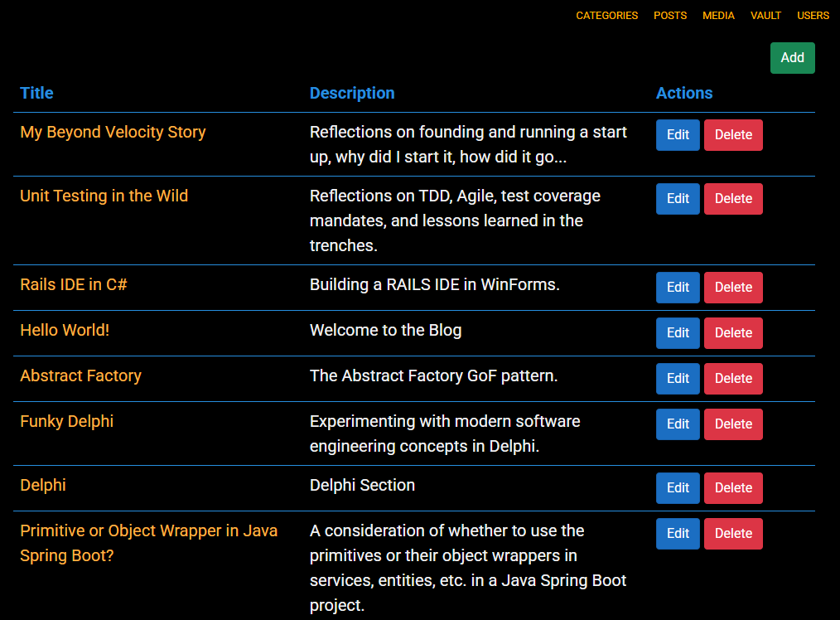840x620 pixels.
Task: Edit the My Beyond Velocity Story entry
Action: (678, 135)
